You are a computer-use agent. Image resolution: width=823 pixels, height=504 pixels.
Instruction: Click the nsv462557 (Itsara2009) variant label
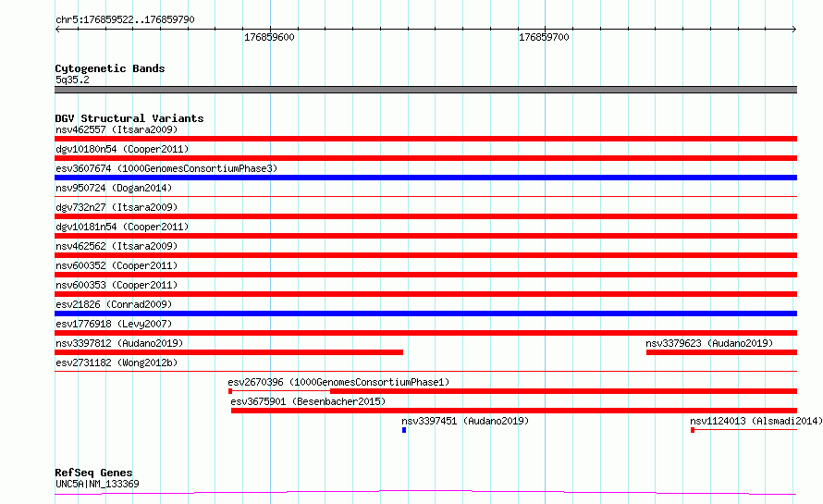click(x=117, y=129)
